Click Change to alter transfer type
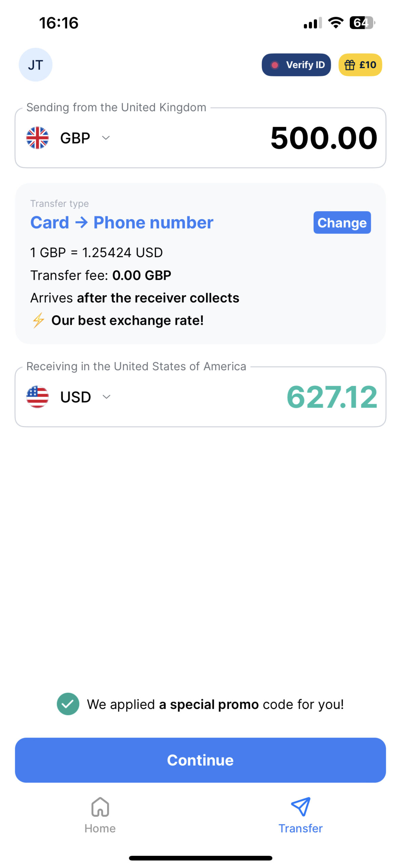This screenshot has height=868, width=401. coord(342,223)
